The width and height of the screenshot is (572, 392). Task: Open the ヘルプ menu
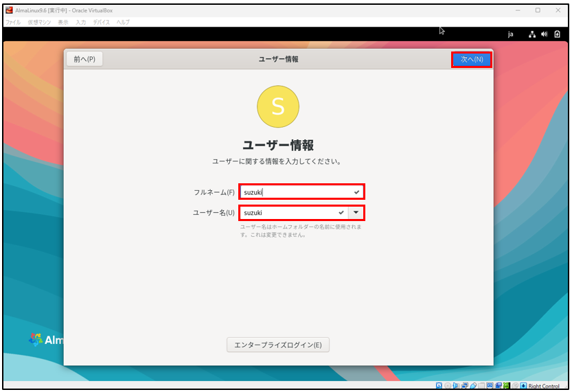[122, 23]
